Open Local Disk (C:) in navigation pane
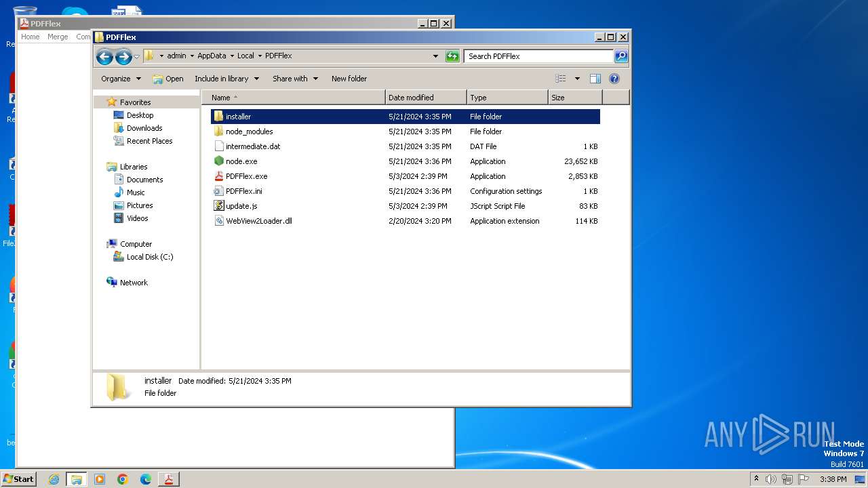 [150, 257]
